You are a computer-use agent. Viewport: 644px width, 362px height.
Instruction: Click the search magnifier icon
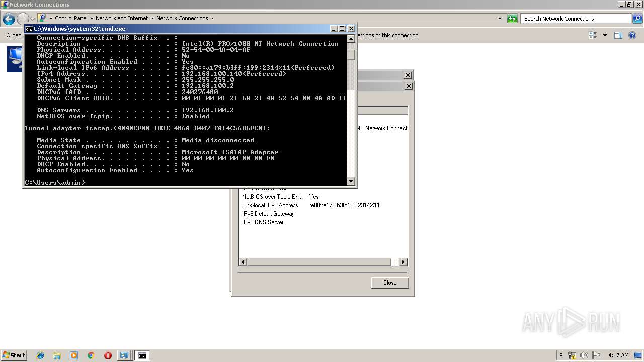click(638, 19)
